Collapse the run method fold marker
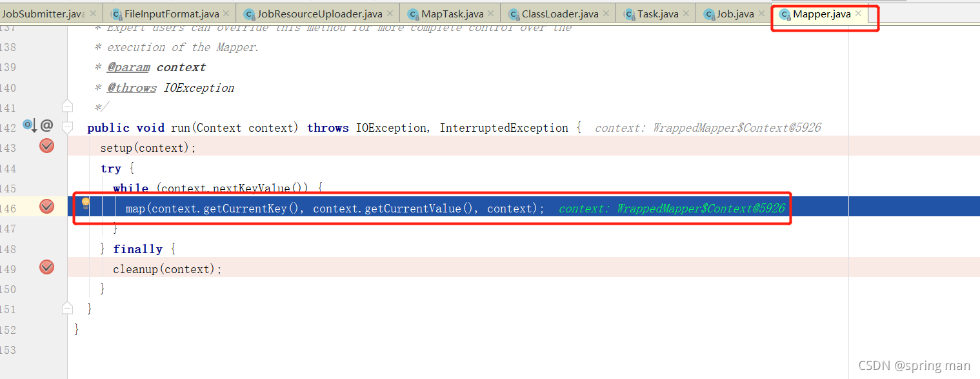 (x=67, y=127)
